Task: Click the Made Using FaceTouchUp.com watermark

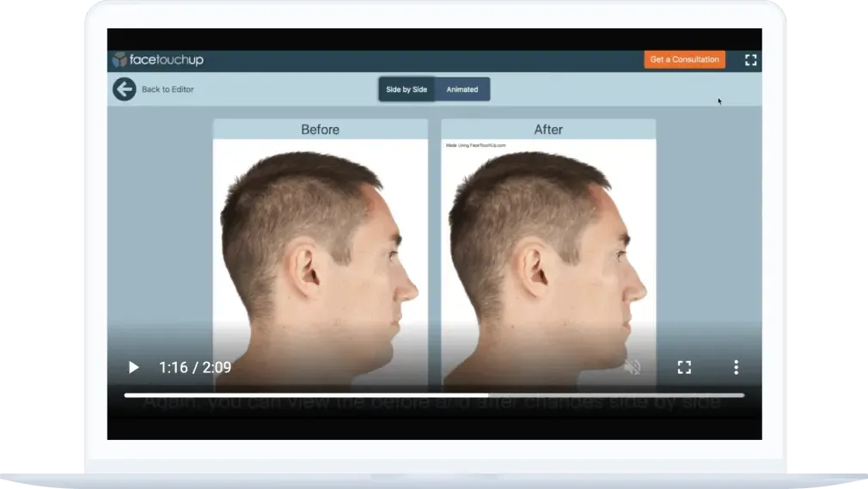Action: coord(476,145)
